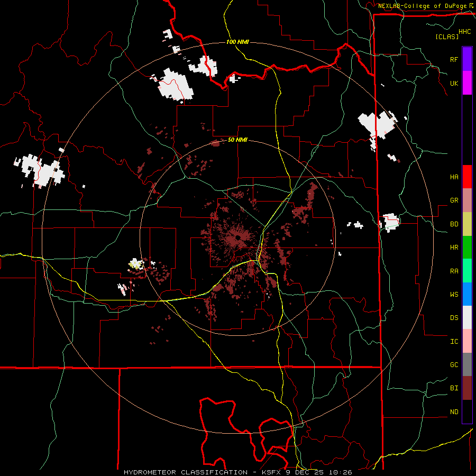Choose the gray GC legend swatch

pyautogui.click(x=467, y=364)
